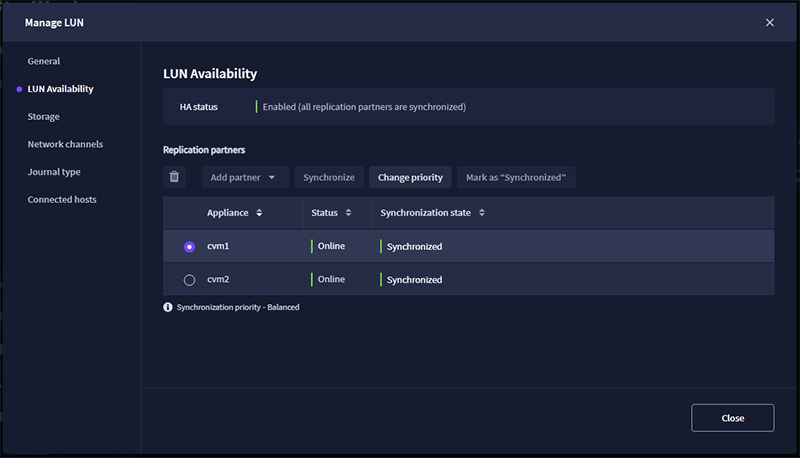Viewport: 800px width, 458px height.
Task: Switch to the Storage section
Action: coord(43,116)
